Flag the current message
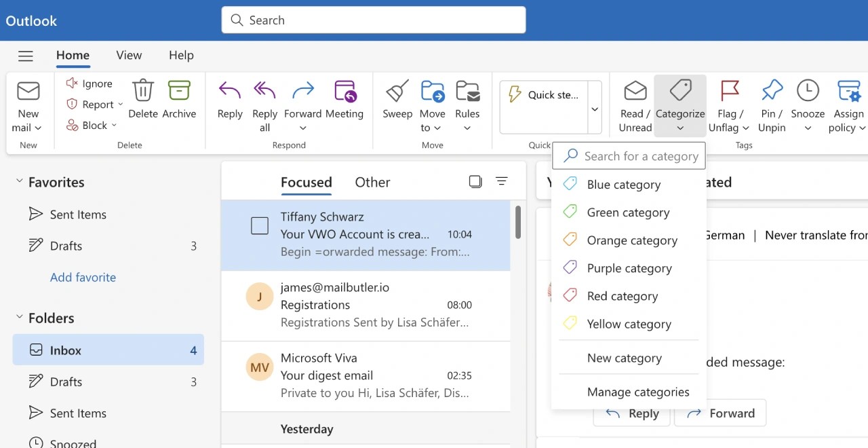 click(x=728, y=102)
